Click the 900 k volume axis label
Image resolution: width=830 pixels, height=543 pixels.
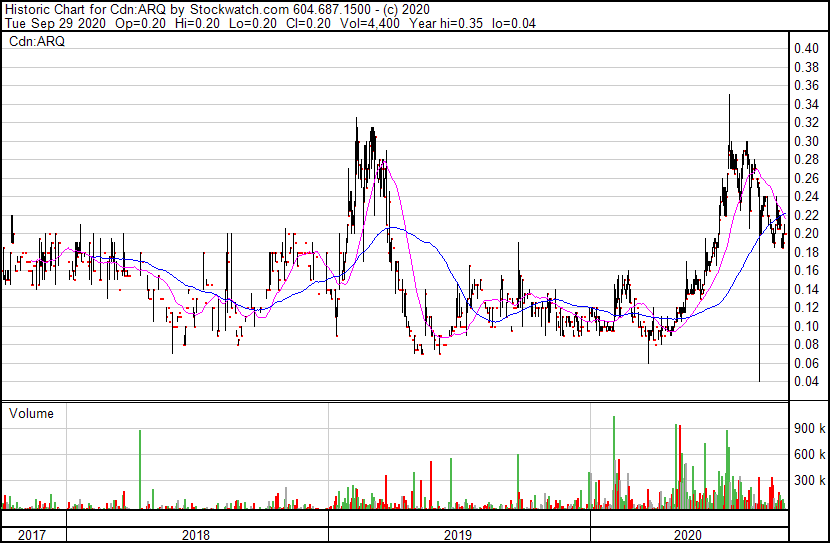[810, 429]
